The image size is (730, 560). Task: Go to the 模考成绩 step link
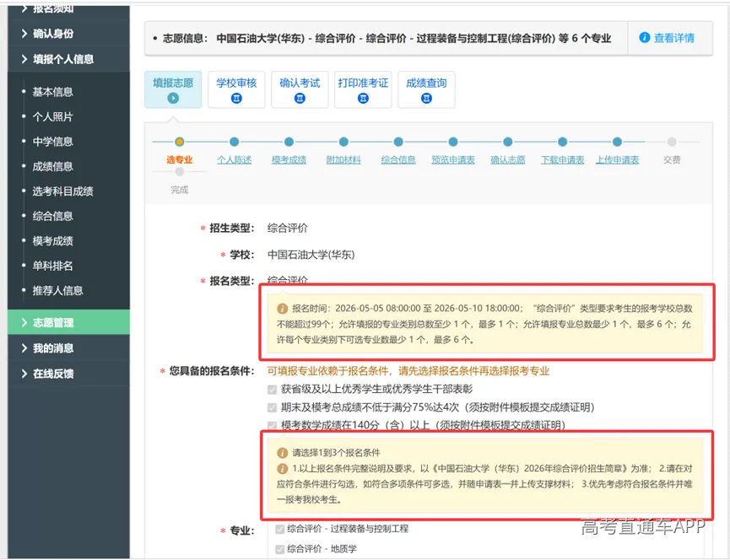289,159
